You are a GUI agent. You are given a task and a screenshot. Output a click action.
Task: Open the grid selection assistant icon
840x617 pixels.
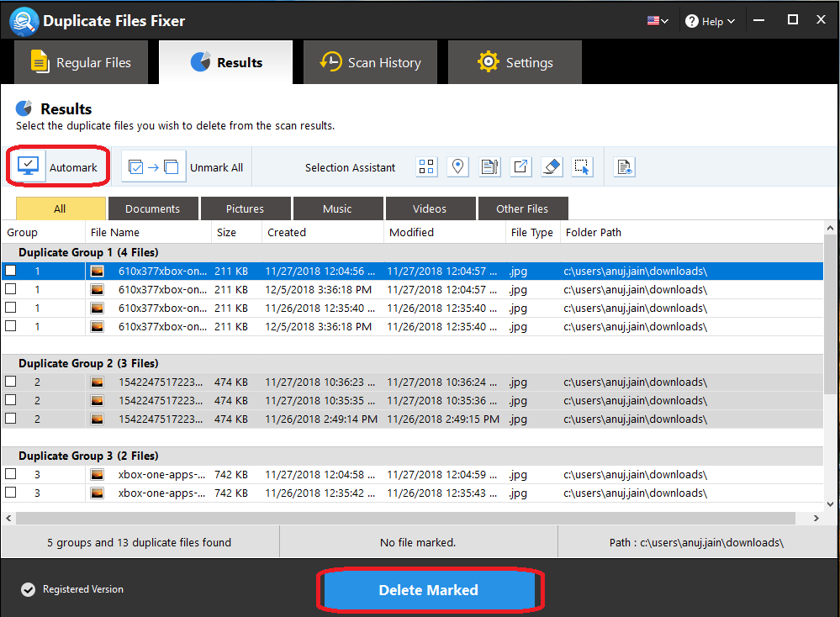426,166
